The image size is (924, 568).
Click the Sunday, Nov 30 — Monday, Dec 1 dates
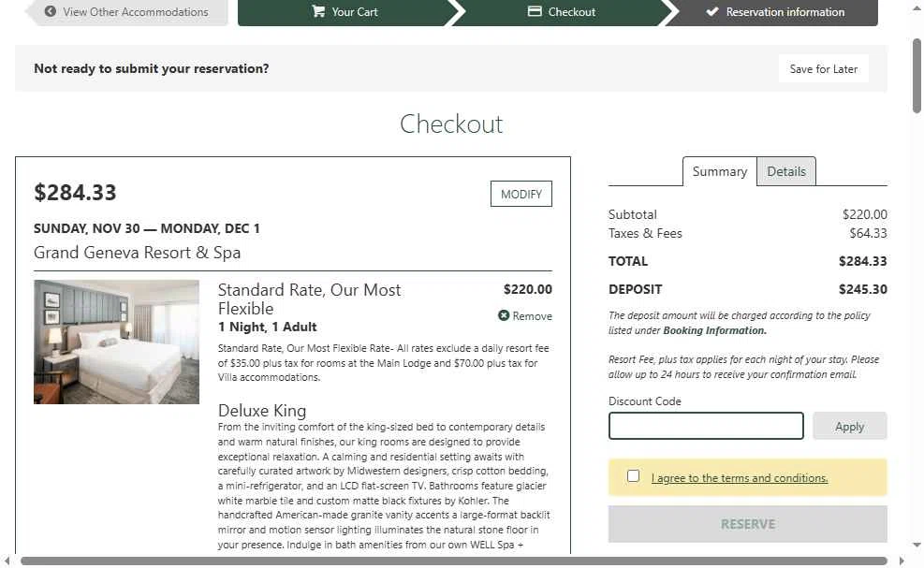pyautogui.click(x=147, y=228)
